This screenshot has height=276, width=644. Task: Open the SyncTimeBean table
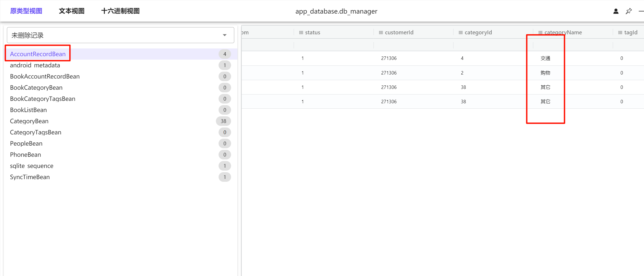30,177
